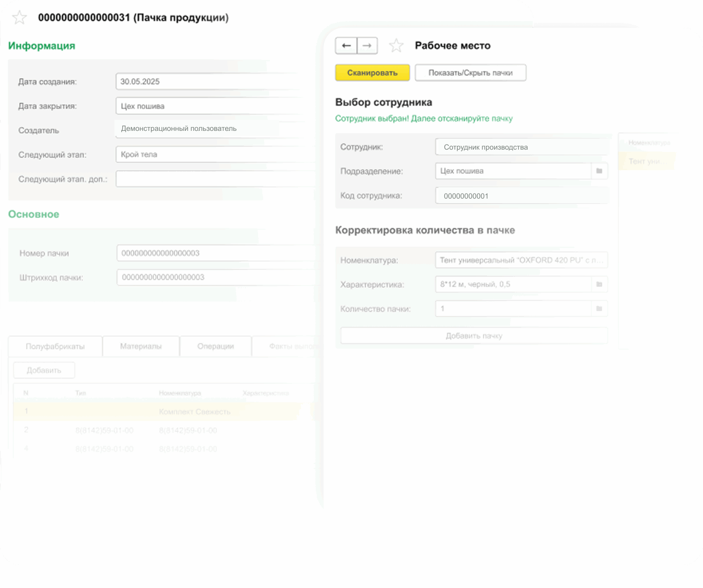This screenshot has height=588, width=703.
Task: Click the Тип column header
Action: click(x=81, y=394)
